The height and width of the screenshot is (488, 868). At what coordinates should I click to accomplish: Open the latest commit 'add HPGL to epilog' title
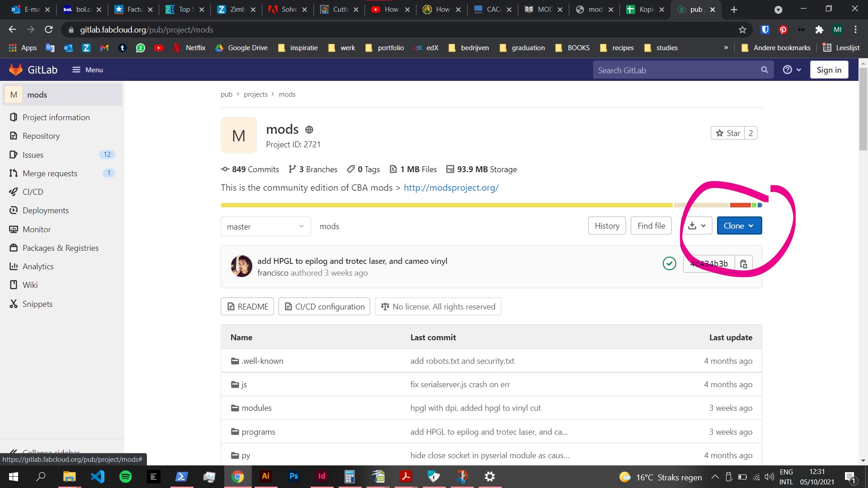pos(352,261)
